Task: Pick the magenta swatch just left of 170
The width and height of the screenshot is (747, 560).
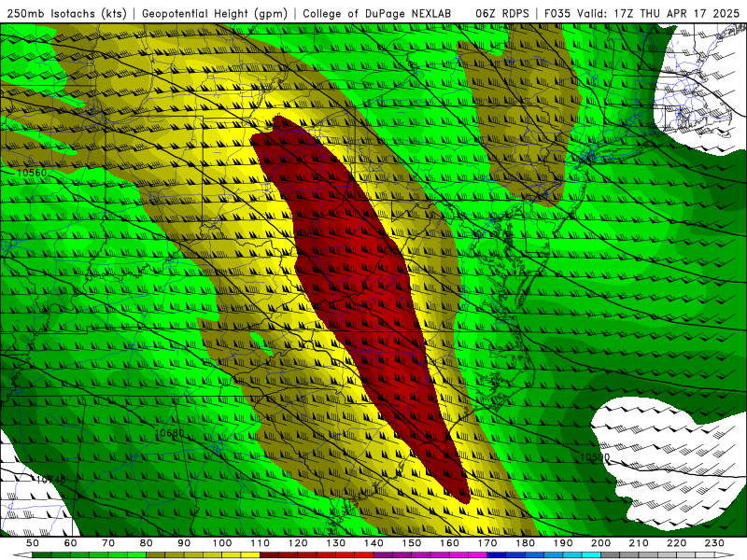Action: [478, 555]
